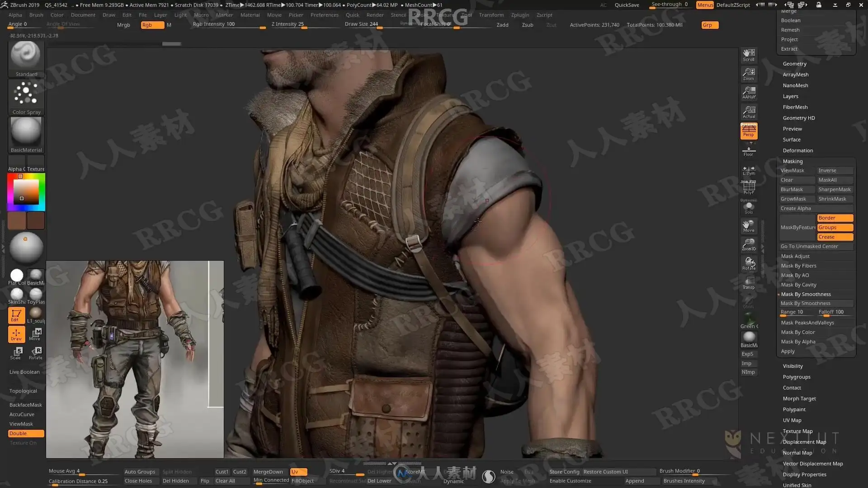Open the Brush menu
Image resolution: width=868 pixels, height=488 pixels.
pos(36,15)
